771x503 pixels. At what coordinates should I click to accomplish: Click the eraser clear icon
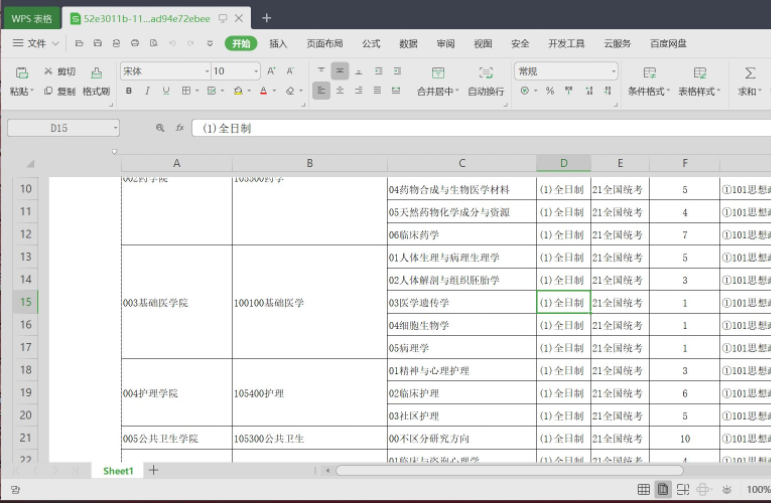coord(290,91)
